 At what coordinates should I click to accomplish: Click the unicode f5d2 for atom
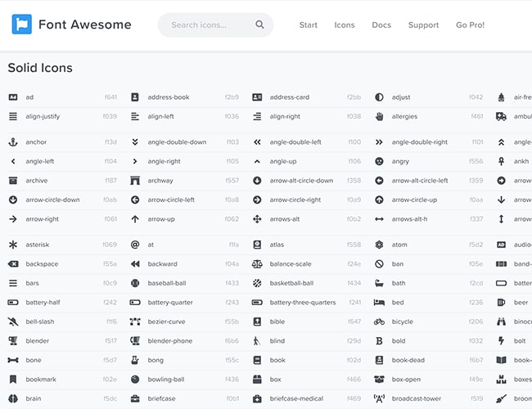[x=476, y=245]
